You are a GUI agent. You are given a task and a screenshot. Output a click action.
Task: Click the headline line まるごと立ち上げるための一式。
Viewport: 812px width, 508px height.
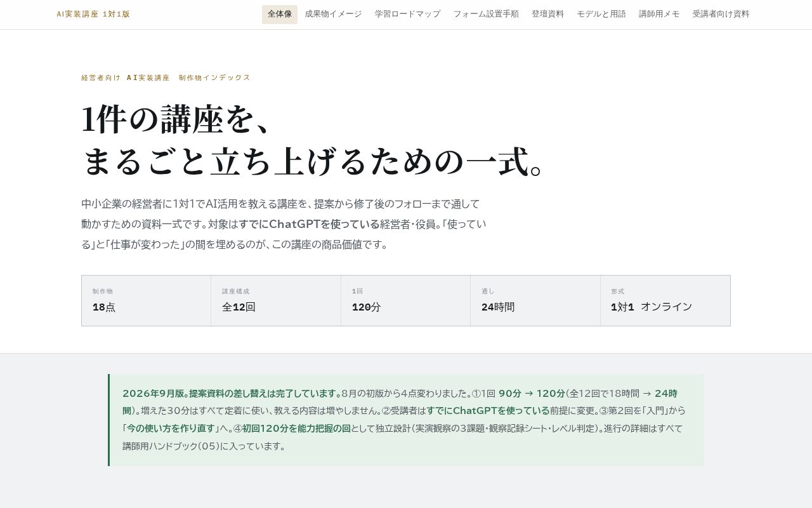[x=314, y=161]
